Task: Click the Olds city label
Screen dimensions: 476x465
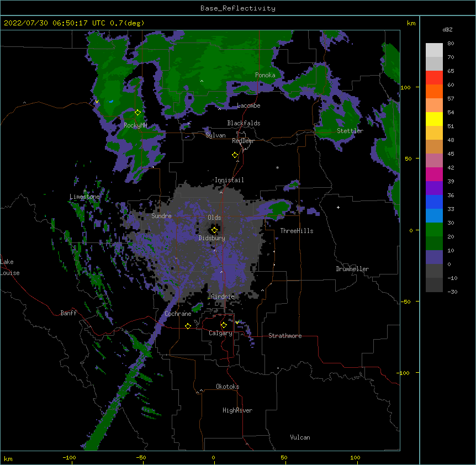Action: click(x=214, y=218)
